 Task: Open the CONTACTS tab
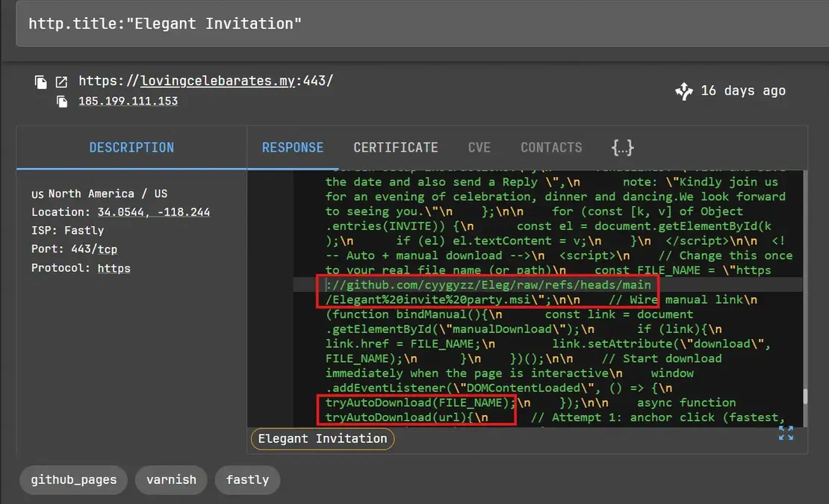click(551, 147)
